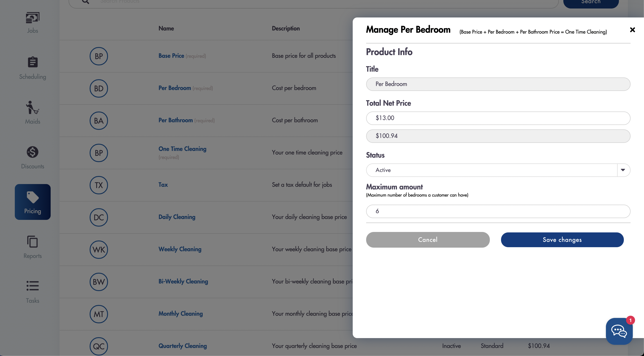
Task: Click Save changes button
Action: click(x=562, y=240)
